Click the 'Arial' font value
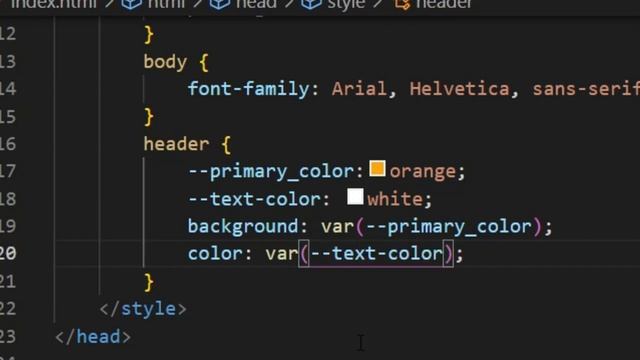Screen dimensions: 640x360 coord(359,89)
